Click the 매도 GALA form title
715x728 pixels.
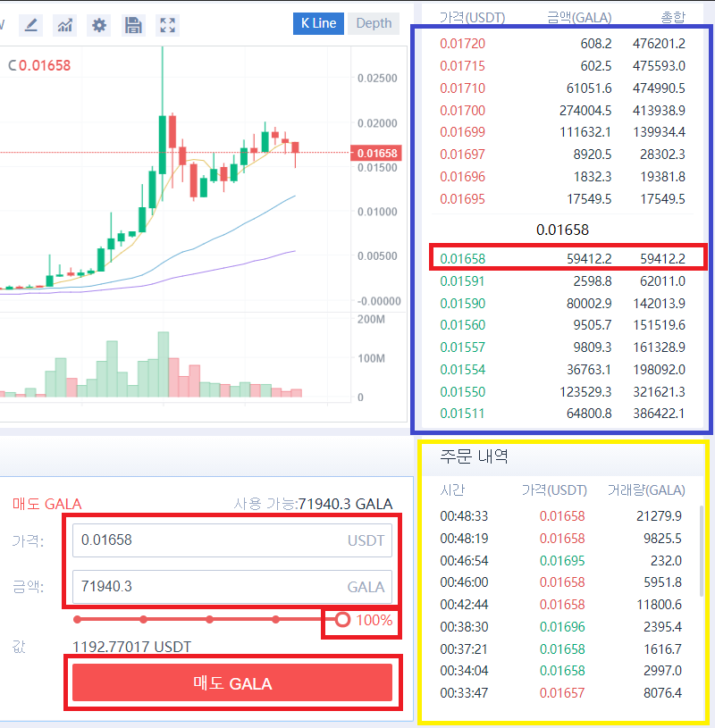47,504
